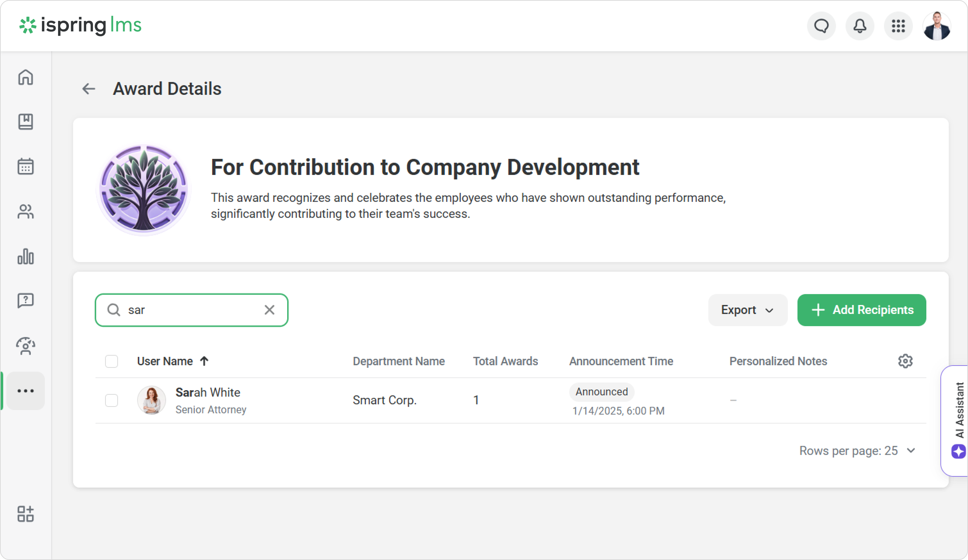Change Rows per page dropdown
Screen dimensions: 968x560
click(857, 451)
